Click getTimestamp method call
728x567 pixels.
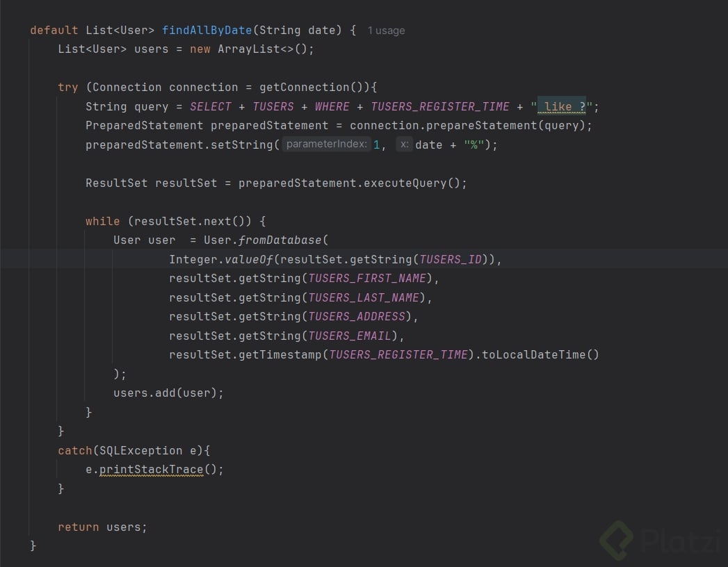click(280, 355)
